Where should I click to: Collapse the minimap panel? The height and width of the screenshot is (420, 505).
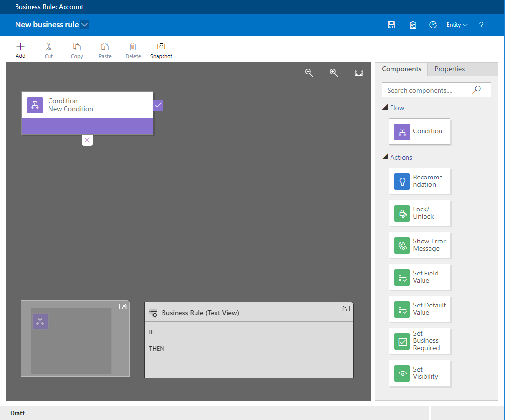123,307
